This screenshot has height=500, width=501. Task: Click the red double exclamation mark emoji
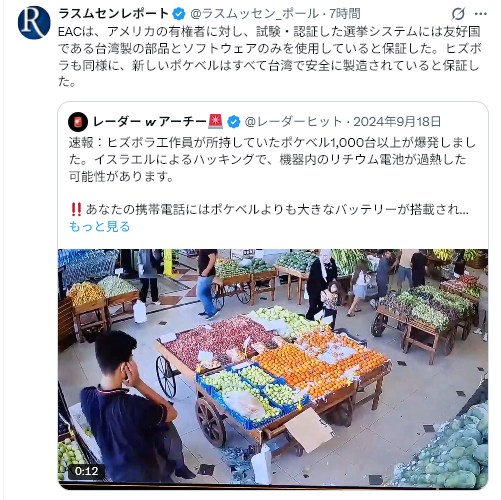tap(76, 209)
